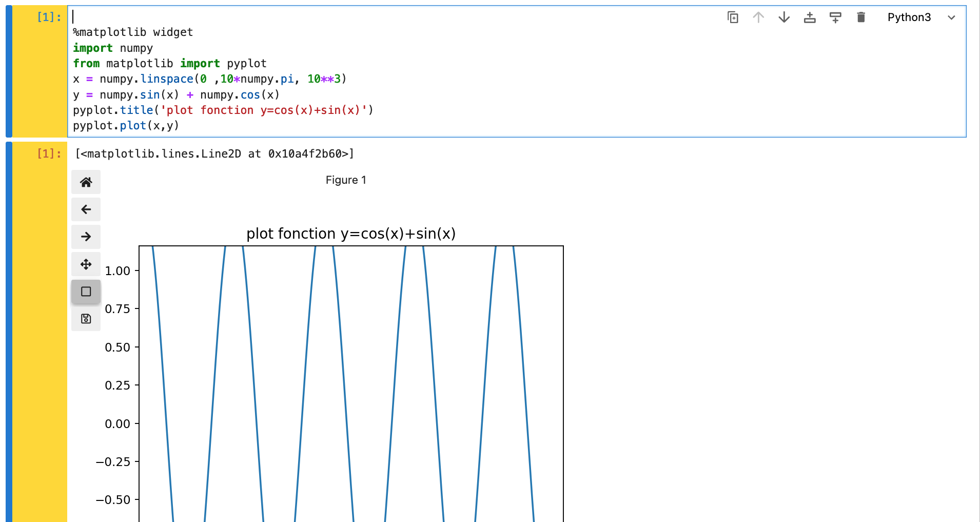Insert a new cell above
Viewport: 980px width, 522px height.
pos(810,17)
